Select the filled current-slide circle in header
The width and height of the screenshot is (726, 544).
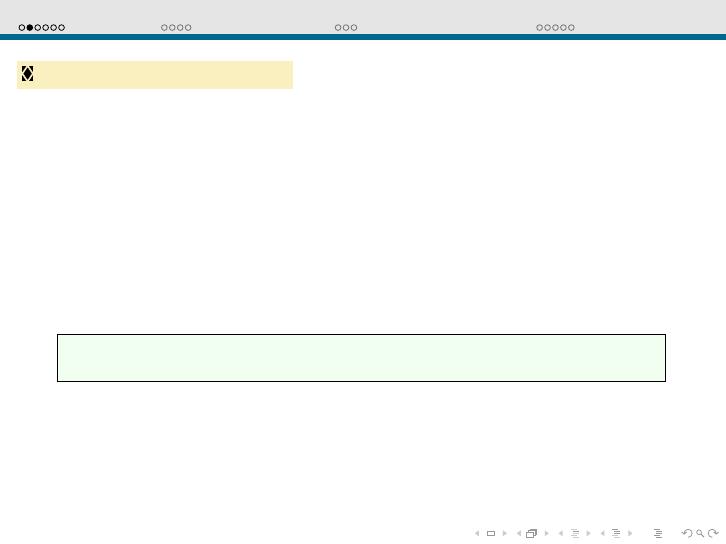tap(30, 28)
